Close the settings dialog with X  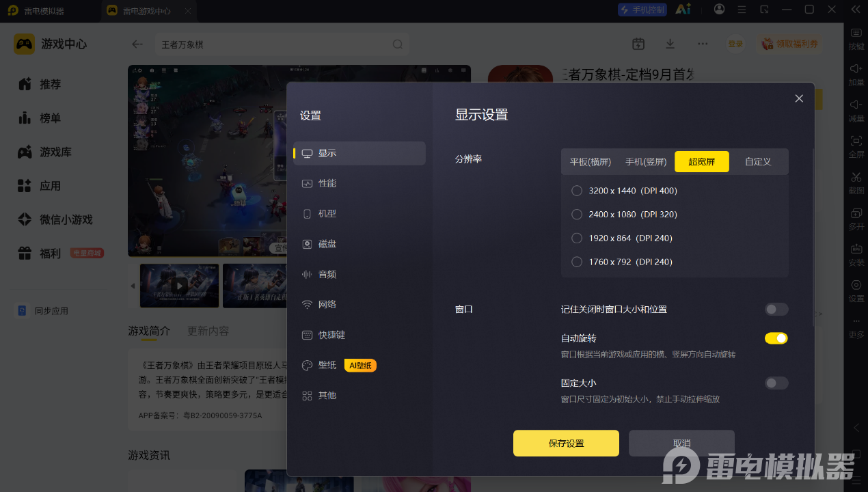coord(799,98)
